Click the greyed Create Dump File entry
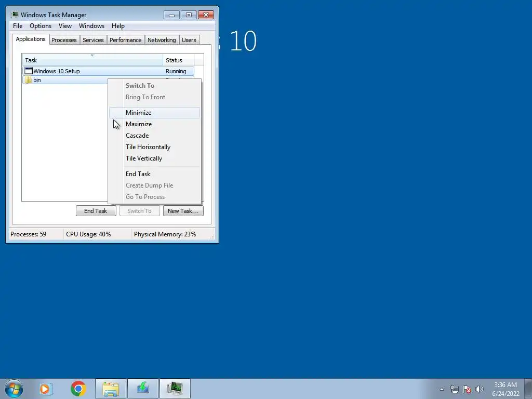This screenshot has height=399, width=532. pyautogui.click(x=155, y=185)
